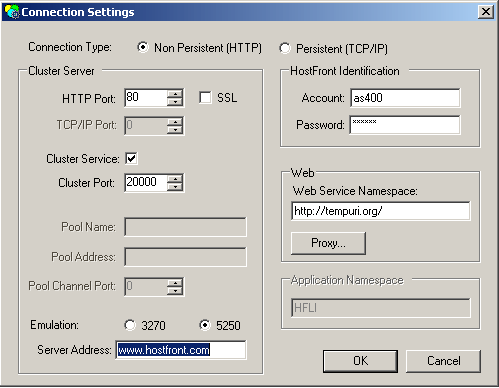Select Non Persistent (HTTP) connection type
The height and width of the screenshot is (388, 499).
click(x=143, y=48)
